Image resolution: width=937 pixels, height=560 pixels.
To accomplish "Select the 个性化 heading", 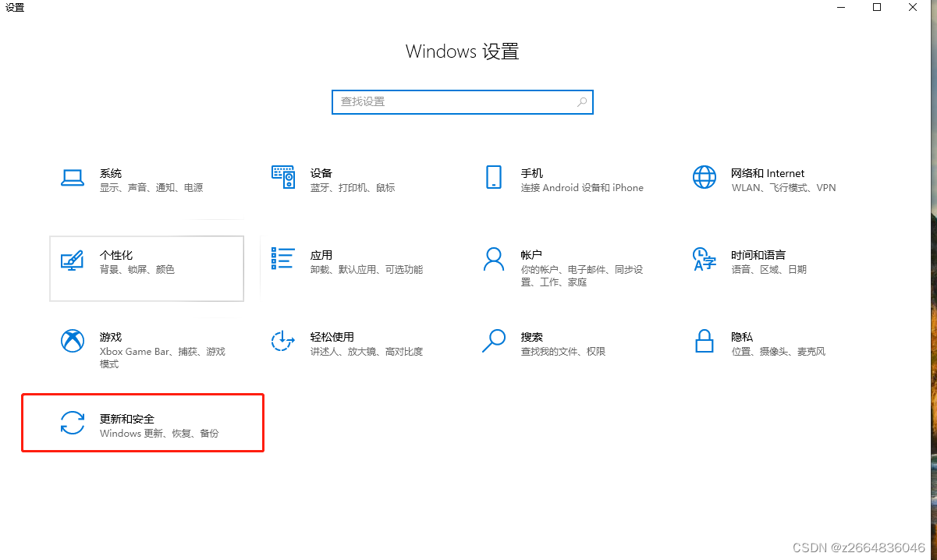I will point(116,255).
